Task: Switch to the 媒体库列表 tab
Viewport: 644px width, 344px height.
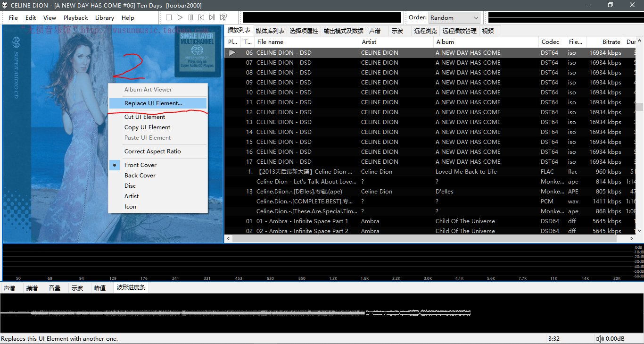Action: 270,31
